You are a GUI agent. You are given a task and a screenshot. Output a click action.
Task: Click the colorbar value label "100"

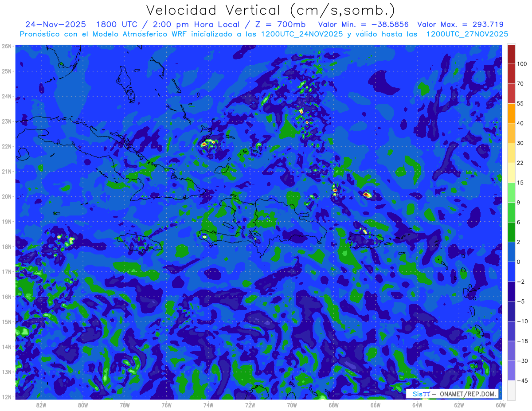(522, 64)
